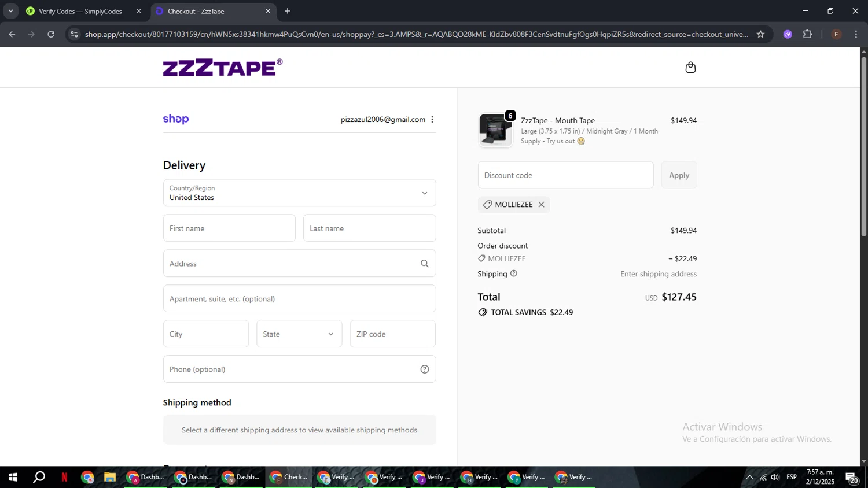The image size is (868, 488).
Task: Open Chrome profile avatar
Action: 836,34
